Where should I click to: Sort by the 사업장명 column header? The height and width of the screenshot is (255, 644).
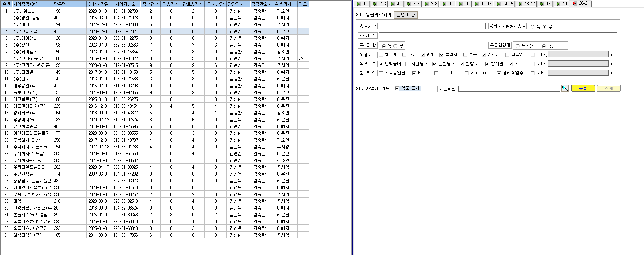click(32, 4)
